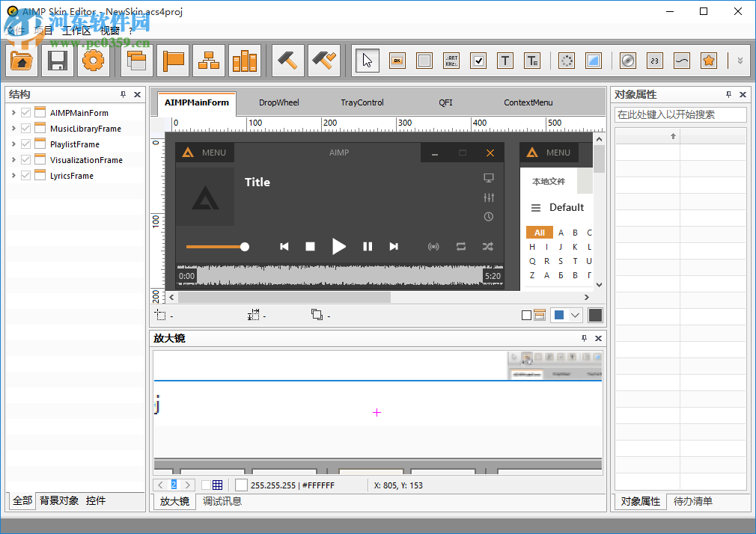
Task: Switch to the TrayControl tab
Action: pyautogui.click(x=362, y=102)
